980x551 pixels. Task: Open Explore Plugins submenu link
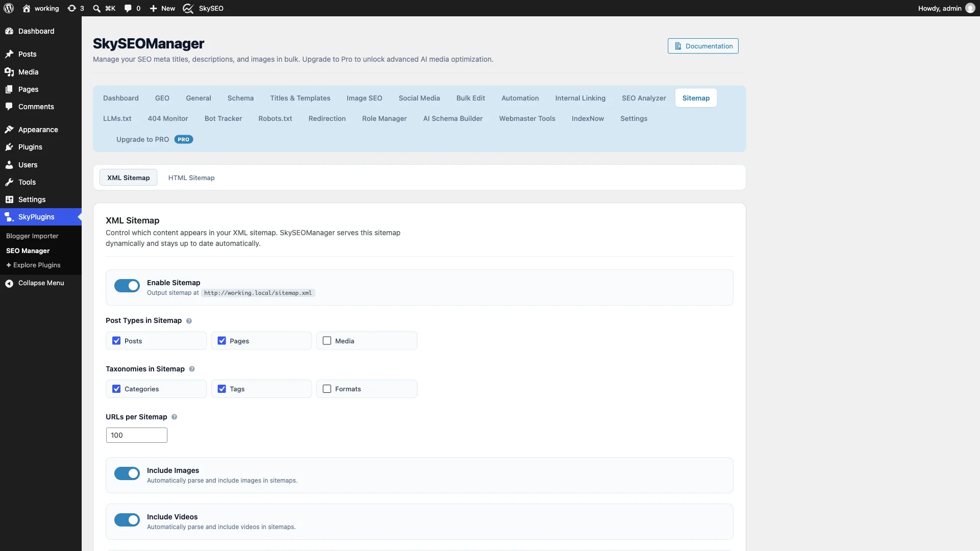pos(33,265)
